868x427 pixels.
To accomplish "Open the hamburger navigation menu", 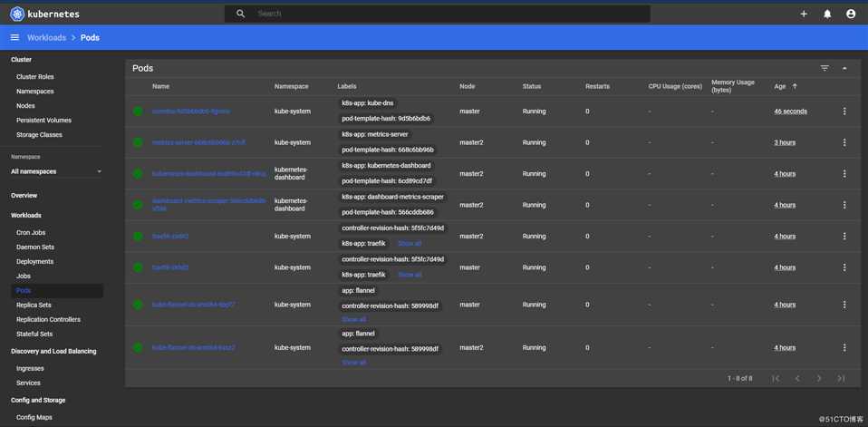I will coord(14,38).
